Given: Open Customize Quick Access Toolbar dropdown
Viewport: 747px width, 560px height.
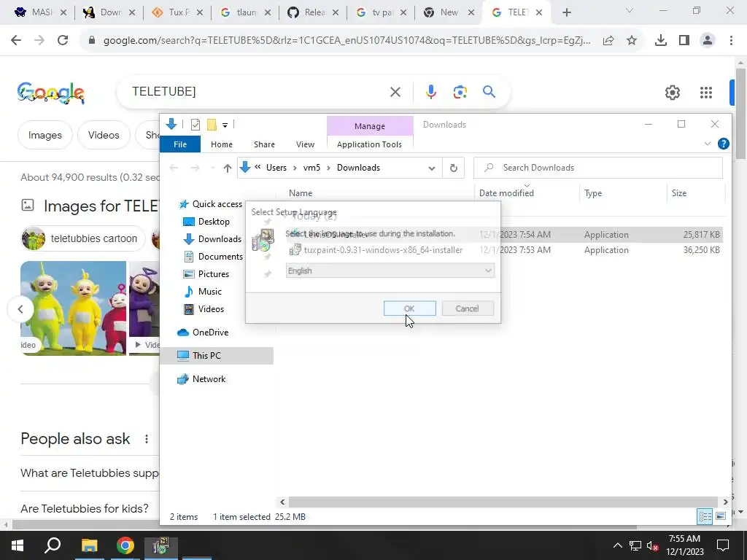Looking at the screenshot, I should point(225,125).
